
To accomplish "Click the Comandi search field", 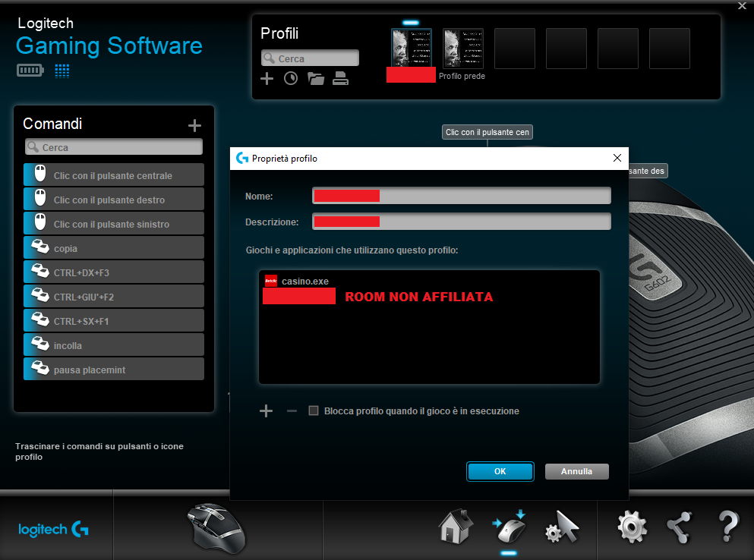I will coord(114,147).
